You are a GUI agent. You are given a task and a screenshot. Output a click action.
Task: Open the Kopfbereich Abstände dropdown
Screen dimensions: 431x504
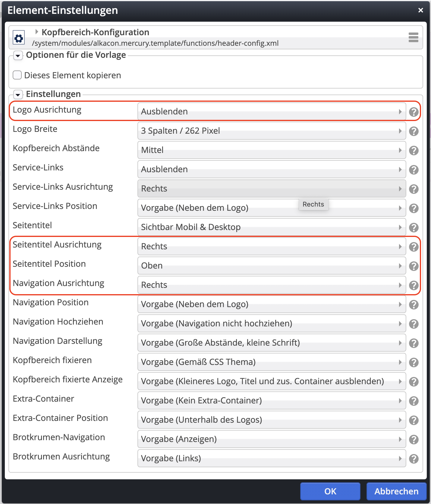272,150
